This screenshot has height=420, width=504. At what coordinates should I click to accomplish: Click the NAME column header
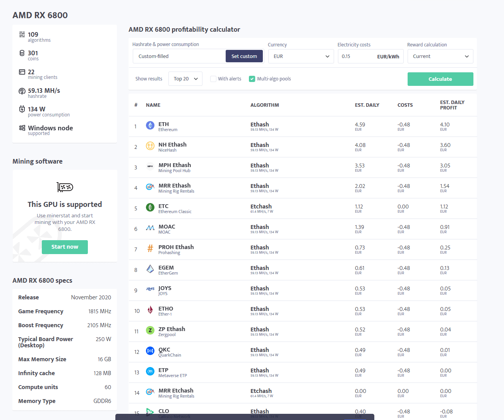(153, 105)
